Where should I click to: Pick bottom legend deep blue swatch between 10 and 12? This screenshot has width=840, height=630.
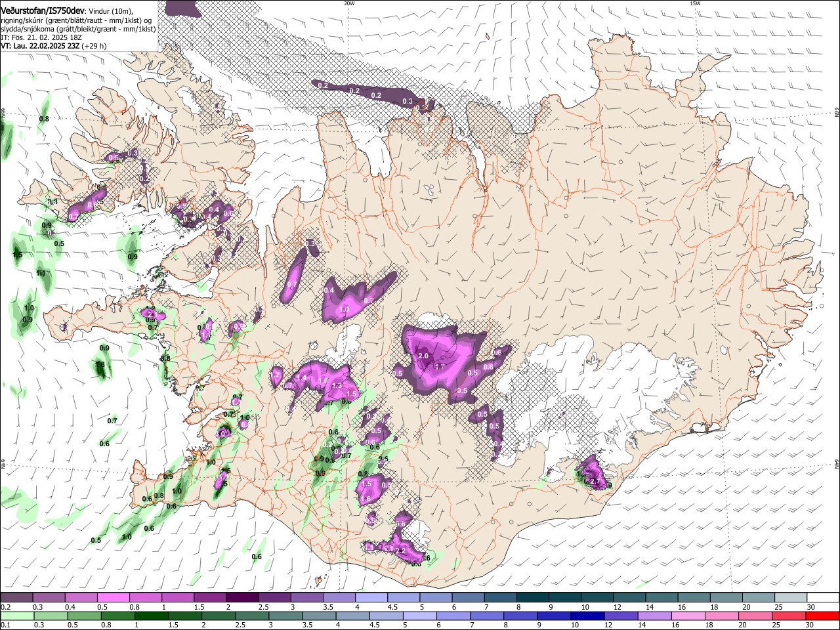(586, 616)
